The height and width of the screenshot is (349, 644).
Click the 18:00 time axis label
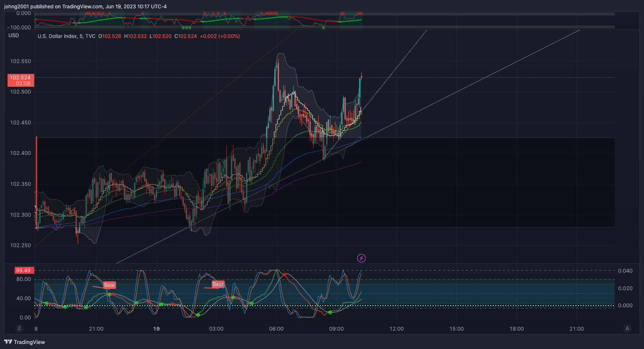(x=517, y=329)
